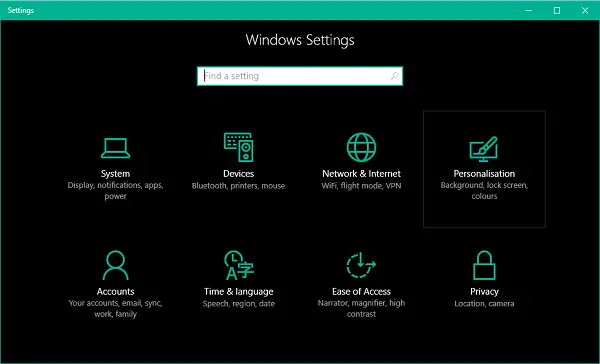Close the Settings window
Image resolution: width=600 pixels, height=364 pixels.
point(585,10)
